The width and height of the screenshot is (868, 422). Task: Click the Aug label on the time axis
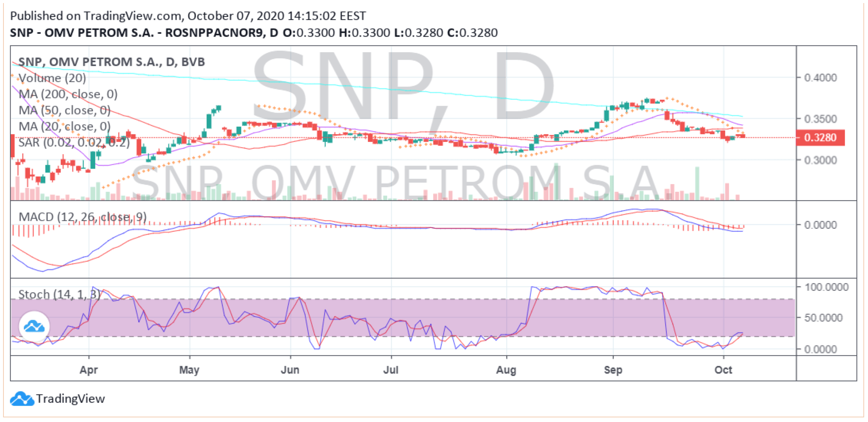[x=506, y=370]
